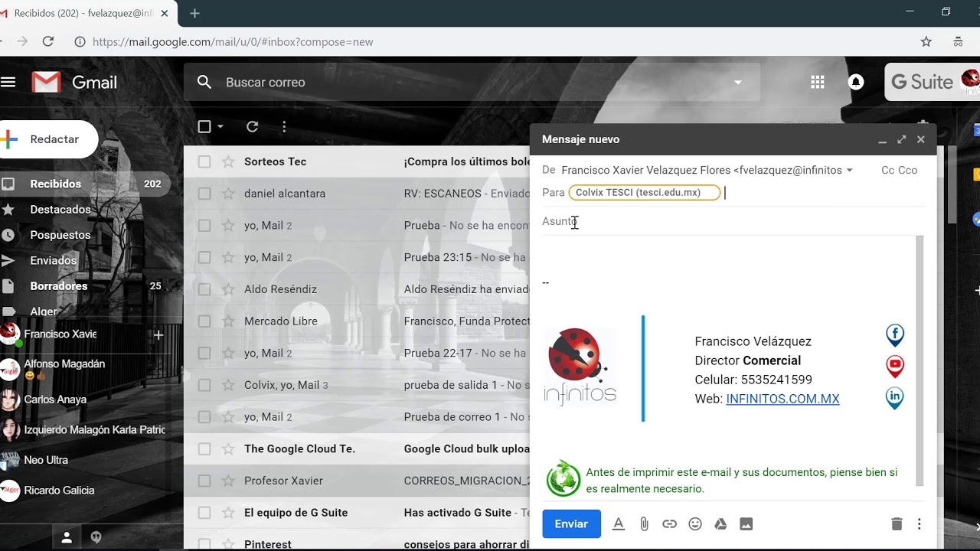The width and height of the screenshot is (980, 551).
Task: Open the Facebook icon in signature
Action: [x=894, y=335]
